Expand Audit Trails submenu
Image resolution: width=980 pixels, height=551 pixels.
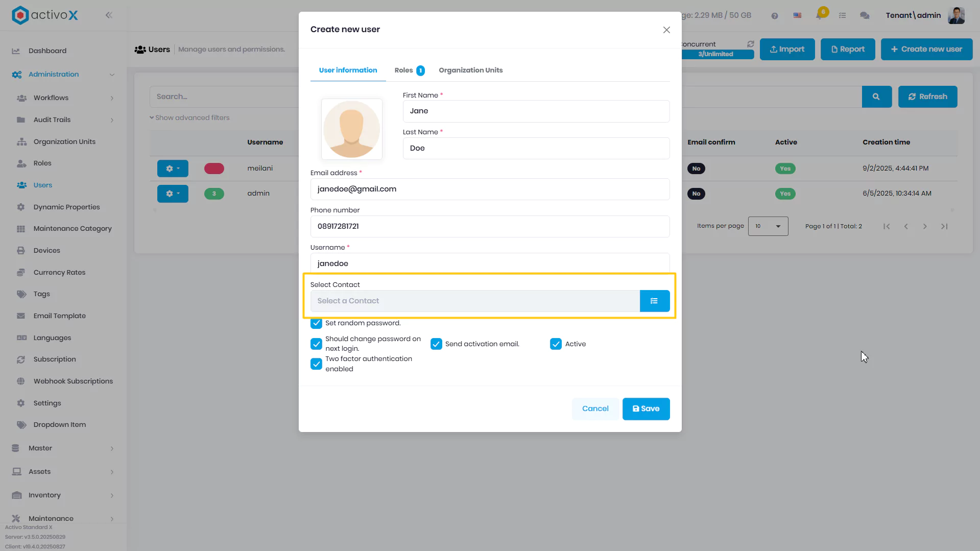112,120
